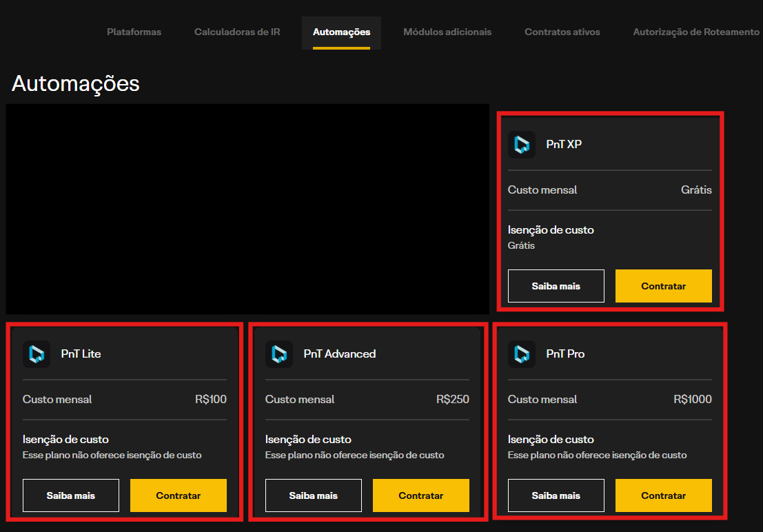Click the black banner area under Automações
The height and width of the screenshot is (532, 763).
(247, 209)
